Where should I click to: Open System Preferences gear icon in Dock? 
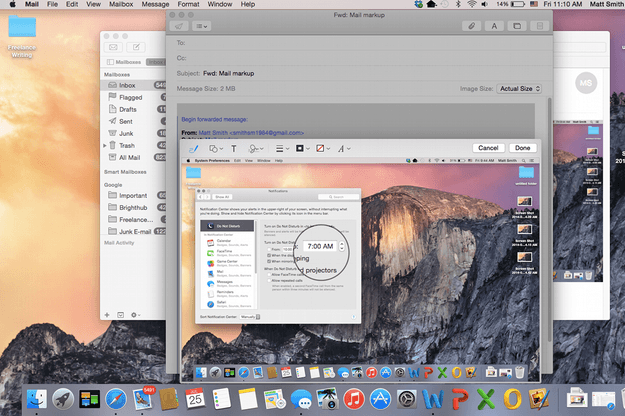pyautogui.click(x=407, y=399)
